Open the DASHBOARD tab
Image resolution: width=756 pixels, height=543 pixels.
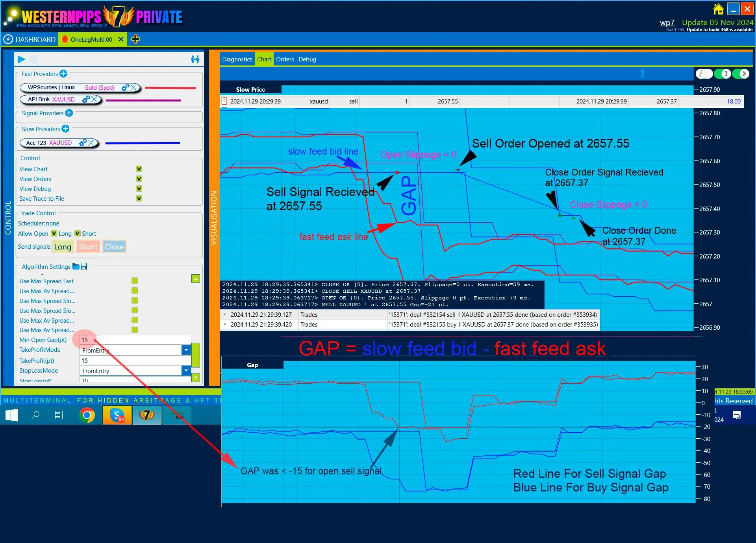pyautogui.click(x=30, y=39)
